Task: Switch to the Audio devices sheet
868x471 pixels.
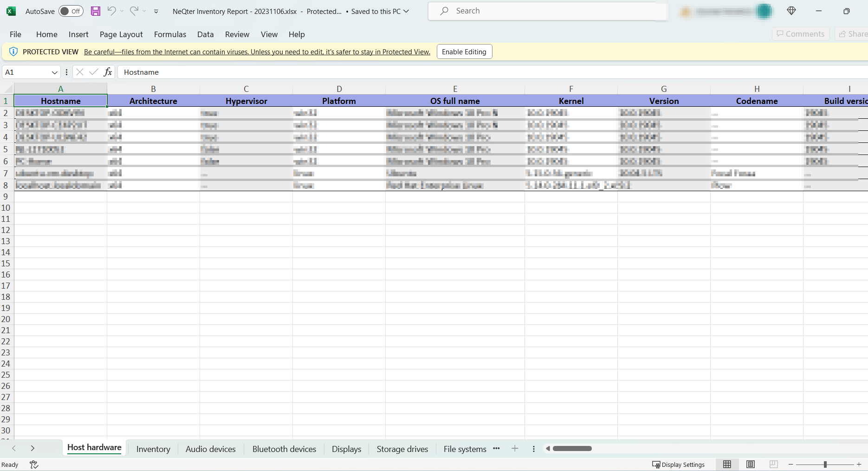Action: pyautogui.click(x=211, y=449)
